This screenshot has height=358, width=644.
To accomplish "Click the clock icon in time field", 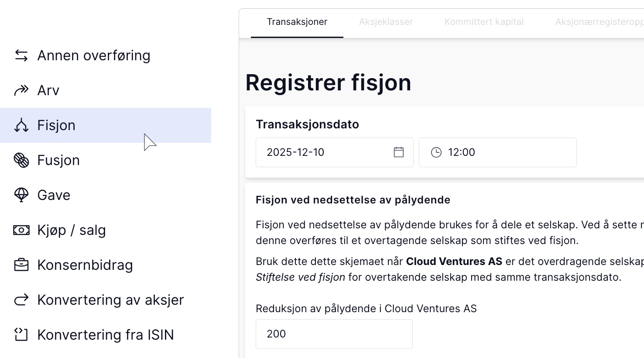I will (x=436, y=152).
